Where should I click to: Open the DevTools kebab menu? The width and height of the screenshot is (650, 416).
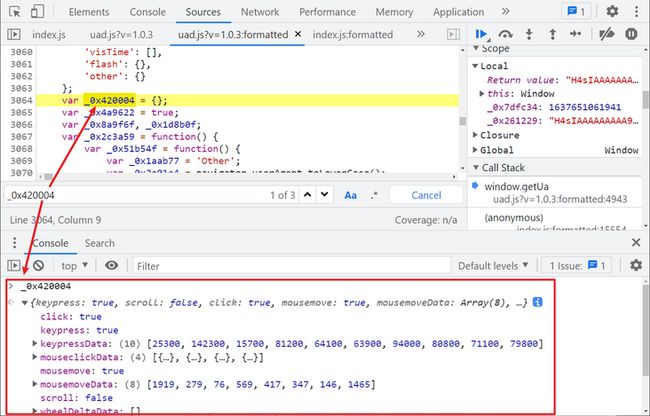pos(636,11)
